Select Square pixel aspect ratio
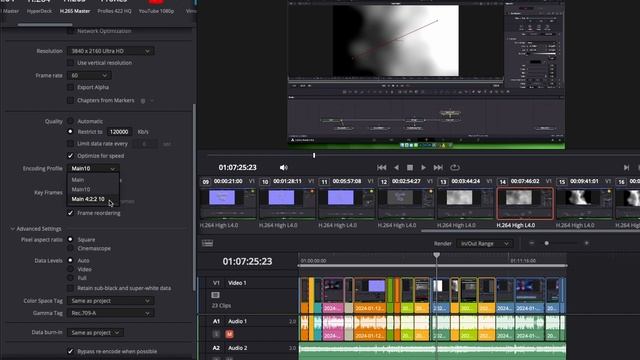The image size is (640, 360). tap(70, 239)
